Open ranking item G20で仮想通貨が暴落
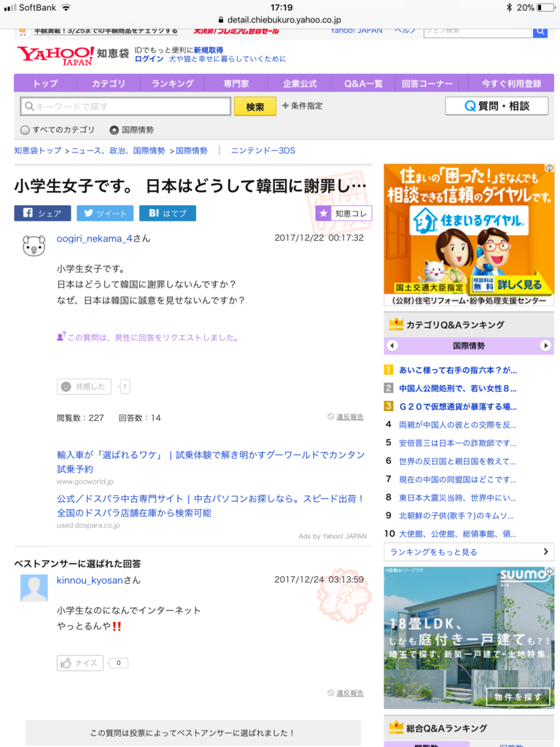Image resolution: width=560 pixels, height=747 pixels. [x=458, y=407]
